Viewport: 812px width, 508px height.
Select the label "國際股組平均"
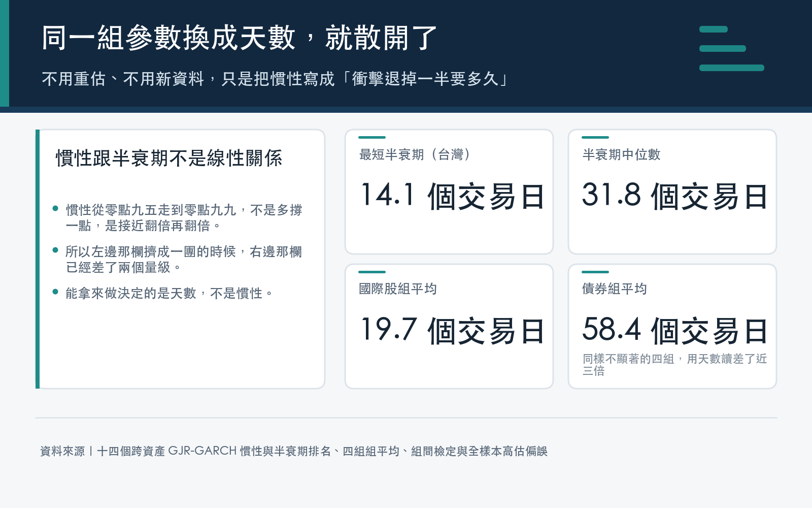(x=398, y=289)
